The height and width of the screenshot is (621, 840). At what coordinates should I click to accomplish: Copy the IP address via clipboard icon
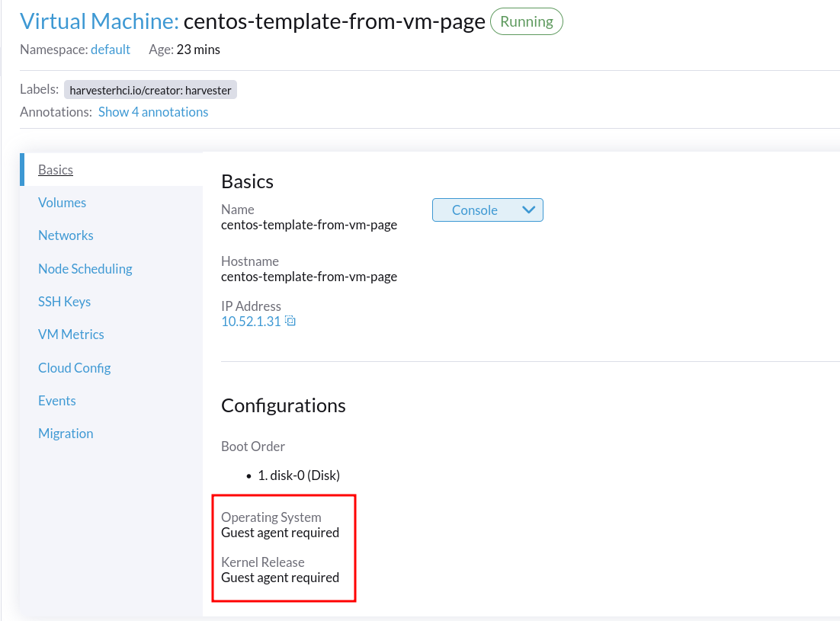tap(289, 321)
